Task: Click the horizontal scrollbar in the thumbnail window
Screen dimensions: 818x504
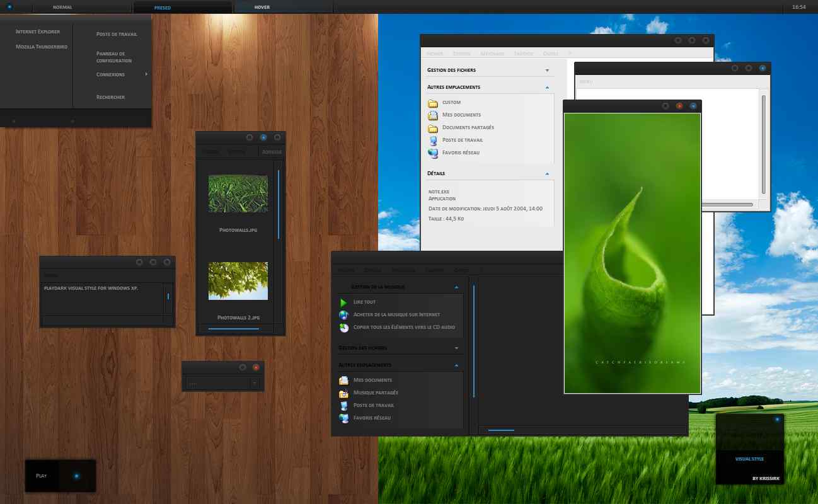Action: point(234,328)
